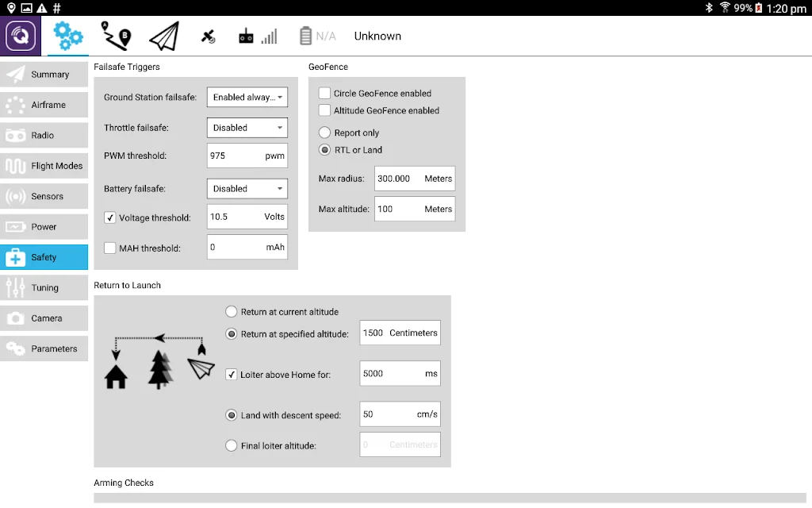
Task: Click the Max radius input field
Action: coord(415,179)
